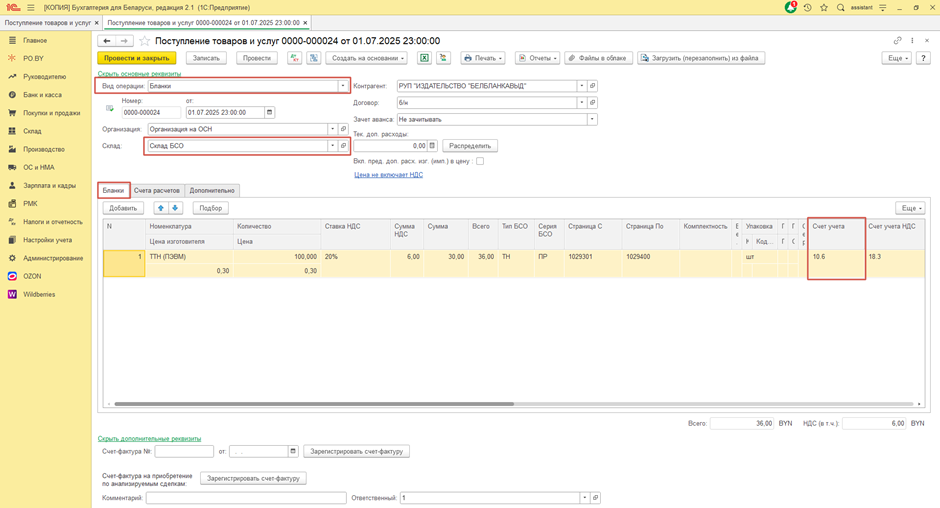
Task: Click Подбор button
Action: (210, 208)
